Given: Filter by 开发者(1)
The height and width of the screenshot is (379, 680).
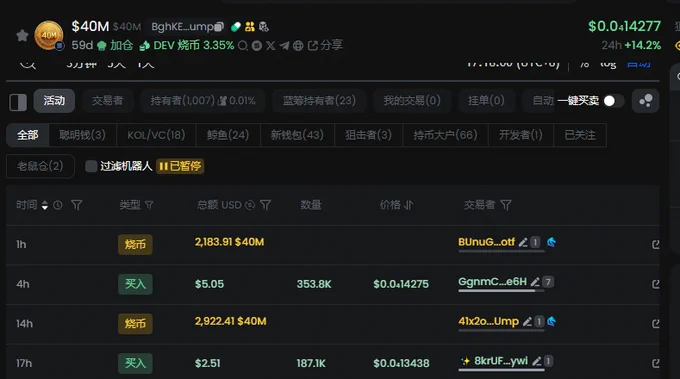Looking at the screenshot, I should (x=520, y=135).
